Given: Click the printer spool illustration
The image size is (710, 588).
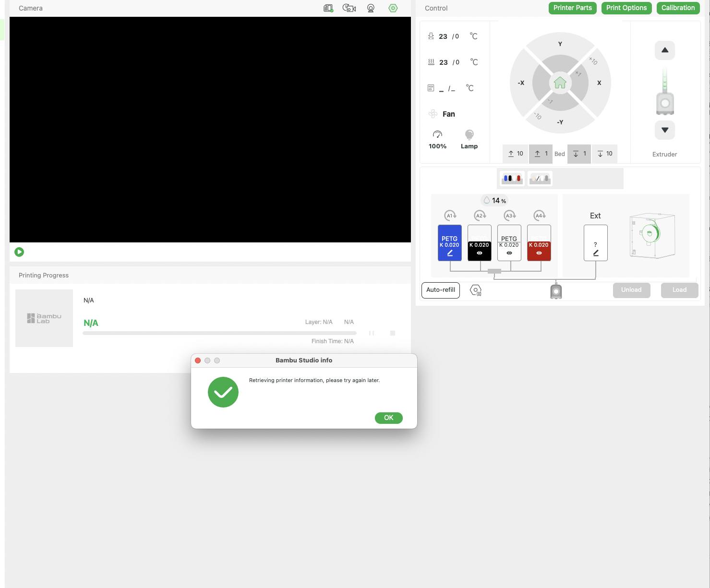Looking at the screenshot, I should coord(652,236).
